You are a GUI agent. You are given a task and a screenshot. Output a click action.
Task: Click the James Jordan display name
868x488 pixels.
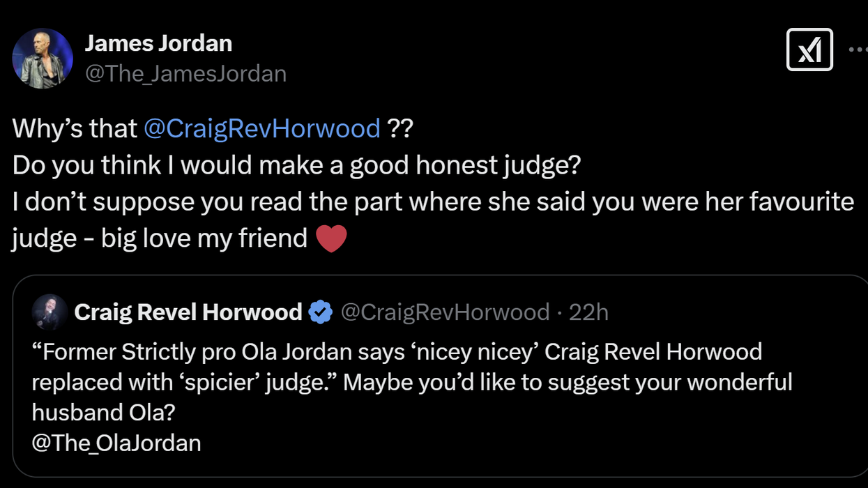[x=158, y=43]
